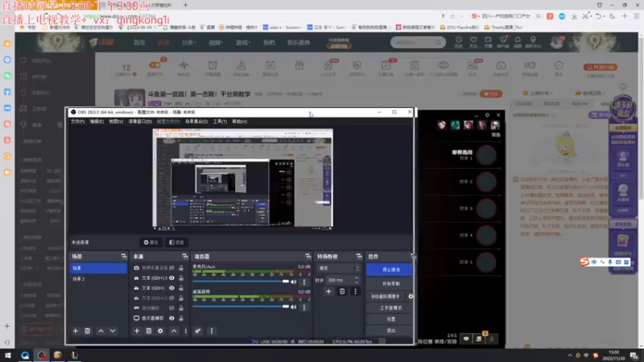The width and height of the screenshot is (644, 362).
Task: Show the 视频采集设备 source
Action: click(171, 268)
